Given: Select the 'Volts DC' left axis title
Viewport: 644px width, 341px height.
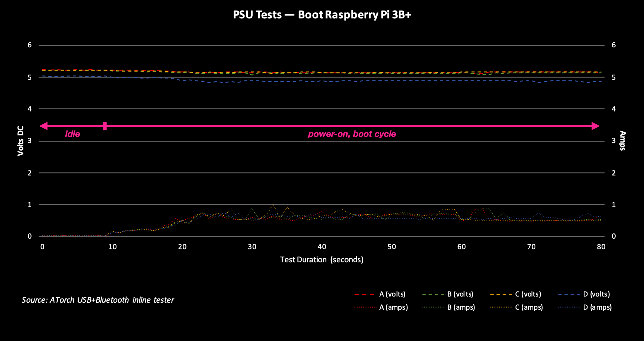Looking at the screenshot, I should 20,141.
